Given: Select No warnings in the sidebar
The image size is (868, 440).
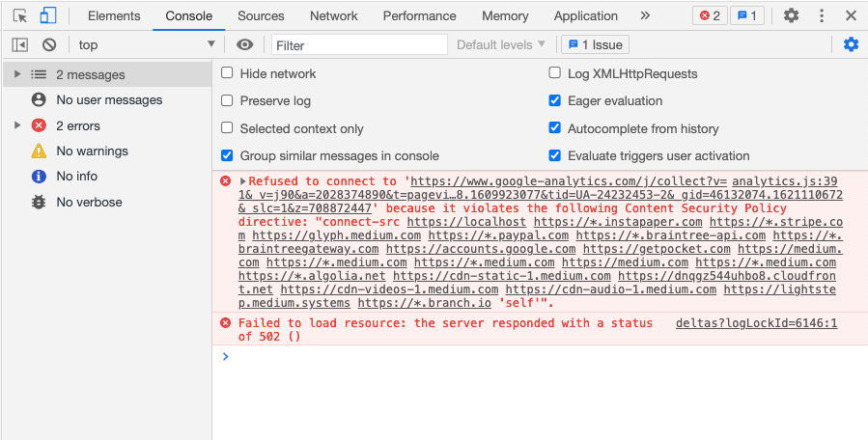Looking at the screenshot, I should [107, 151].
